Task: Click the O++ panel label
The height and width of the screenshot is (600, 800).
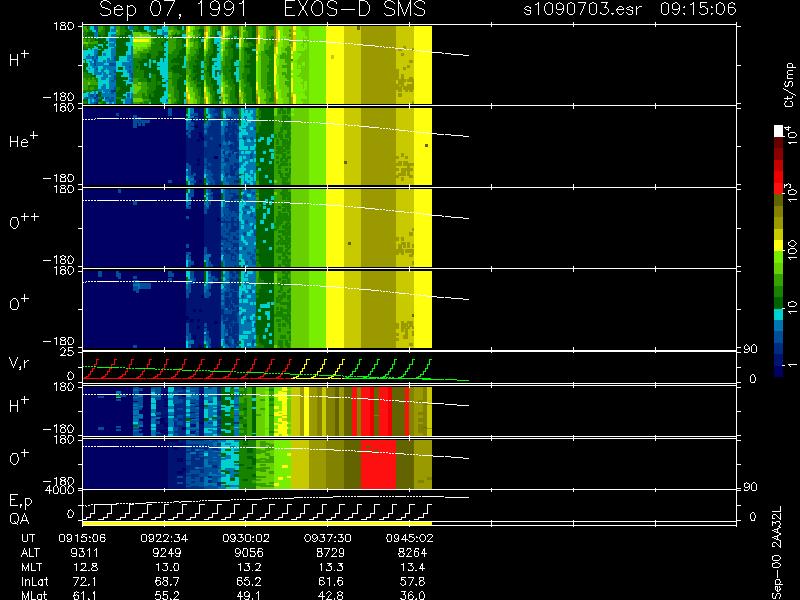Action: pyautogui.click(x=24, y=221)
